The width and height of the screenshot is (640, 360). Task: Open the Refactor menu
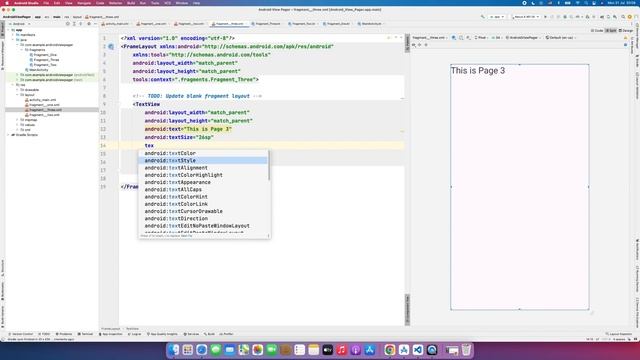click(x=116, y=3)
